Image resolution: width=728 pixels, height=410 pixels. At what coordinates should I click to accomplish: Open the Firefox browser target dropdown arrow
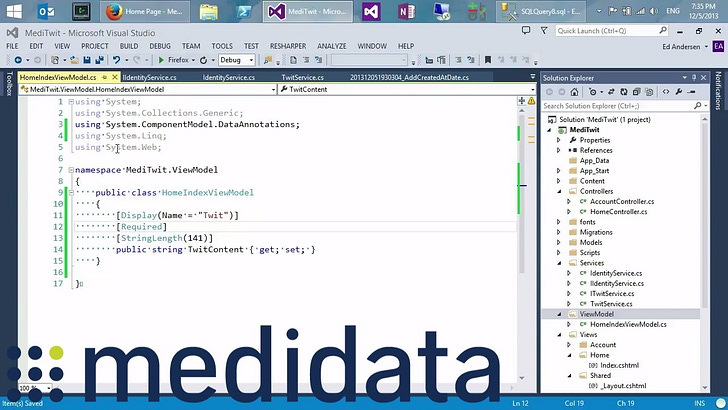click(x=193, y=60)
